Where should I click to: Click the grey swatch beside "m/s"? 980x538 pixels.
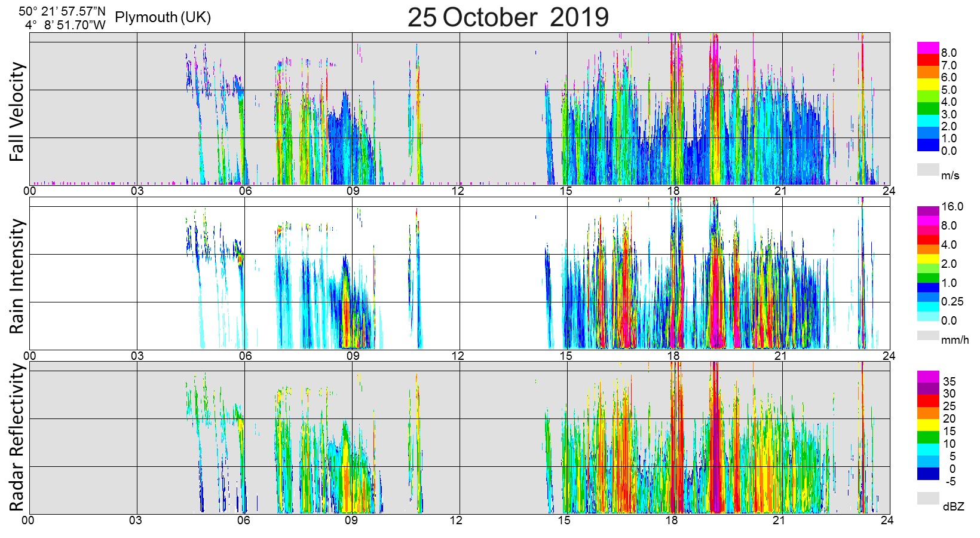[928, 169]
